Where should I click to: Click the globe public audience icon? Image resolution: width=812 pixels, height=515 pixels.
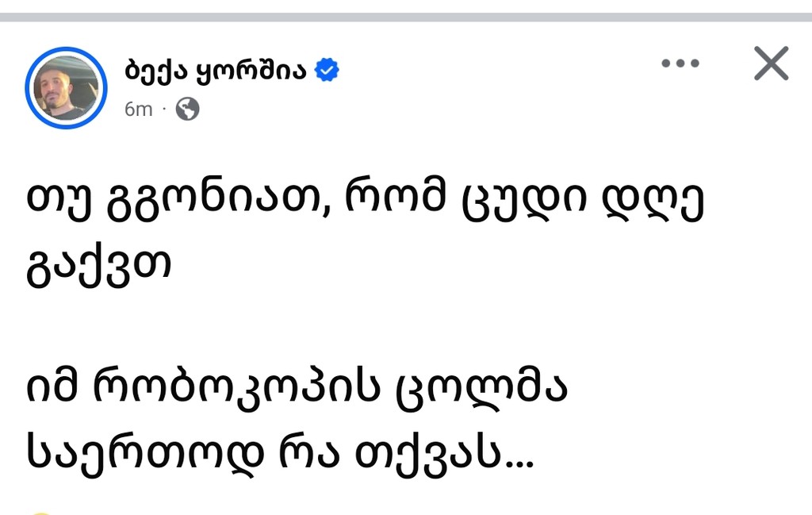(x=187, y=109)
